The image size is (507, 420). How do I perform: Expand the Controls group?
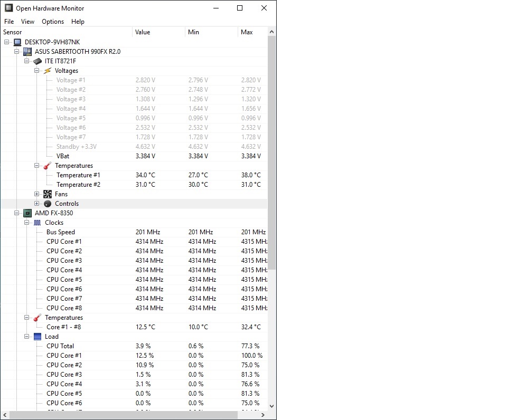click(x=36, y=204)
